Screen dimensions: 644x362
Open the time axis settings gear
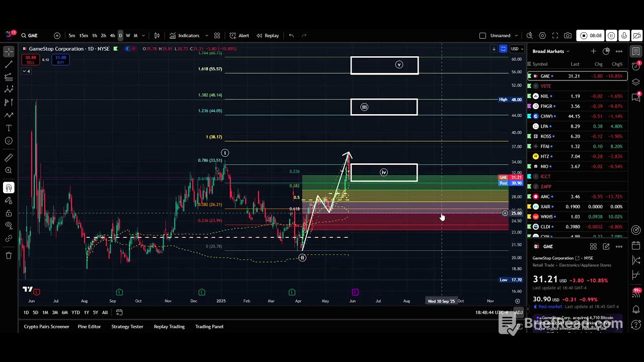tap(517, 301)
